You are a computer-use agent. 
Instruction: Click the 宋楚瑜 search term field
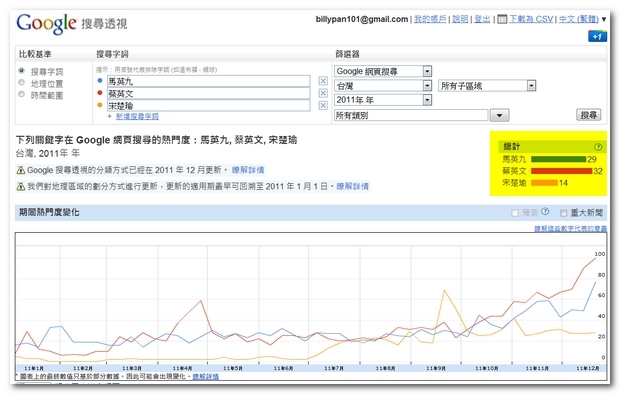[208, 106]
